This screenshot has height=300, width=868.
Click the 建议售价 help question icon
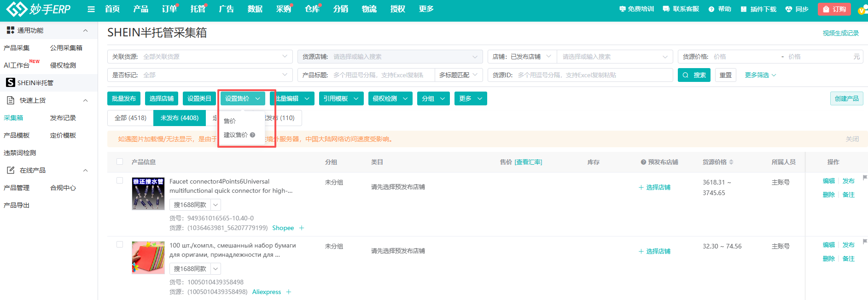[x=253, y=135]
